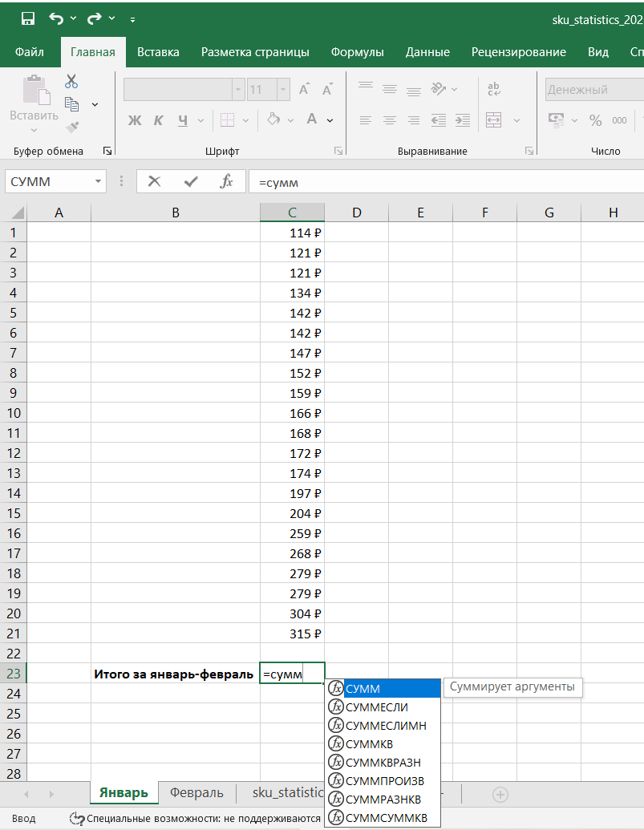Open the Name Box dropdown

99,181
